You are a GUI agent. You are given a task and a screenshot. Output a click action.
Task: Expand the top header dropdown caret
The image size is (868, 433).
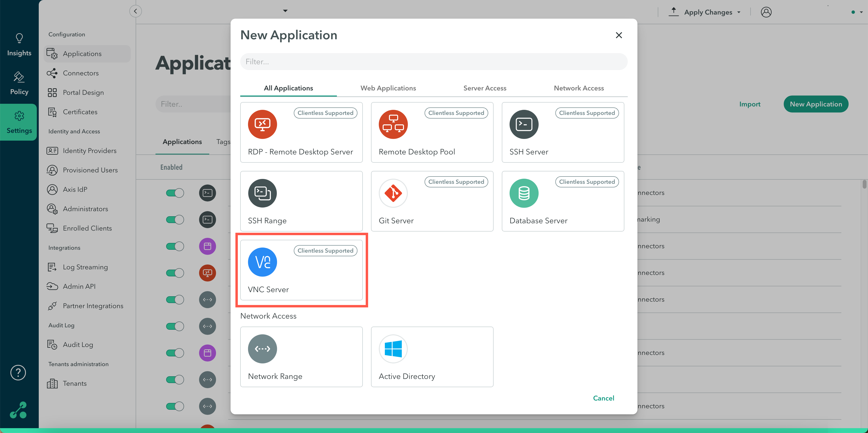coord(285,11)
